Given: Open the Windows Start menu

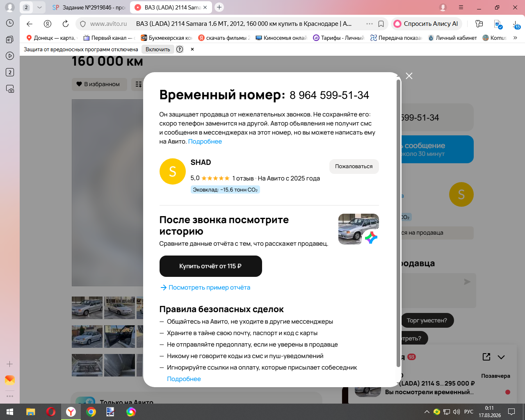Looking at the screenshot, I should tap(10, 412).
